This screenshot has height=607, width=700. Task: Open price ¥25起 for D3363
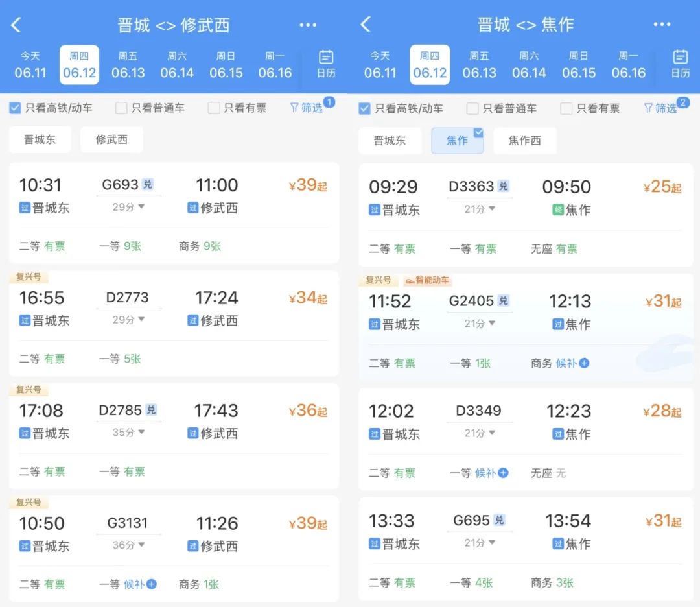click(662, 187)
